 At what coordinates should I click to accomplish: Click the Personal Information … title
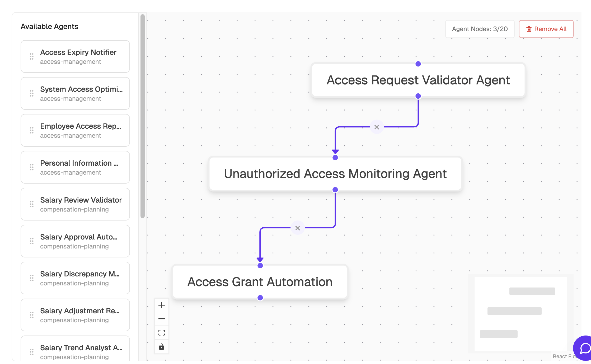click(x=79, y=163)
